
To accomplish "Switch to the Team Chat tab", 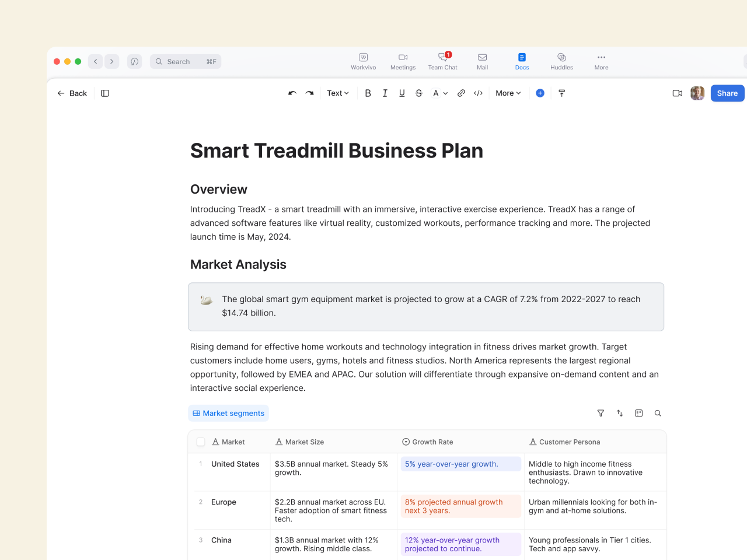I will (442, 61).
